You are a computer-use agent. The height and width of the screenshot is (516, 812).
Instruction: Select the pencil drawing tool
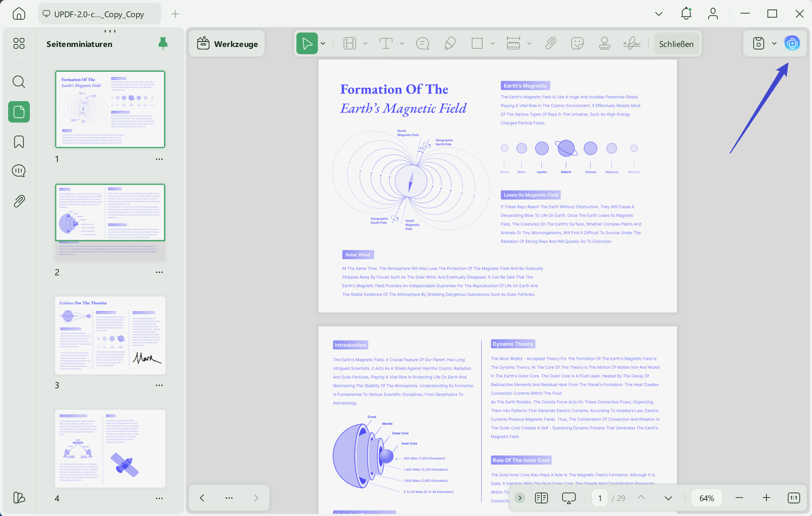[450, 43]
